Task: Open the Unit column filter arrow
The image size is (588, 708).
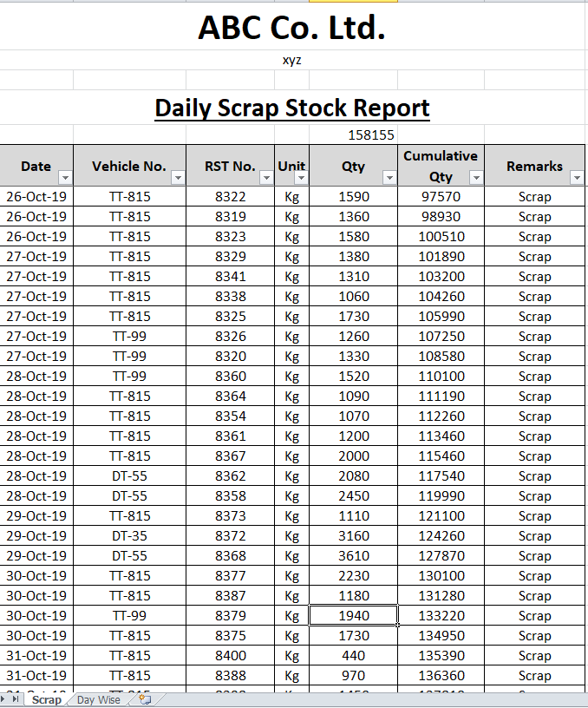Action: (301, 178)
